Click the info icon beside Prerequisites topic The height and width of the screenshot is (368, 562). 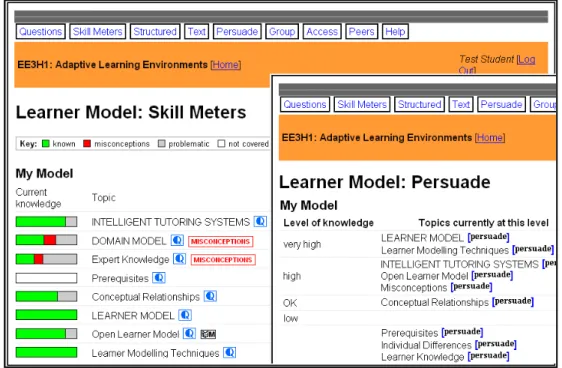159,278
